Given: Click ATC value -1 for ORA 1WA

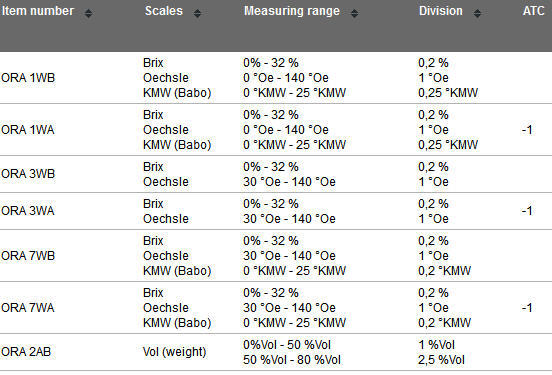Looking at the screenshot, I should pyautogui.click(x=527, y=130).
